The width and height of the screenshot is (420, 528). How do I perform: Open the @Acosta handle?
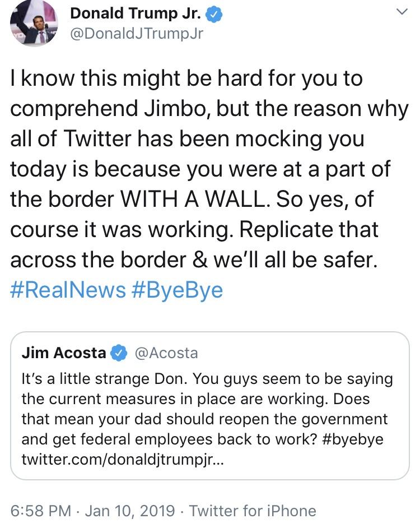pos(166,353)
